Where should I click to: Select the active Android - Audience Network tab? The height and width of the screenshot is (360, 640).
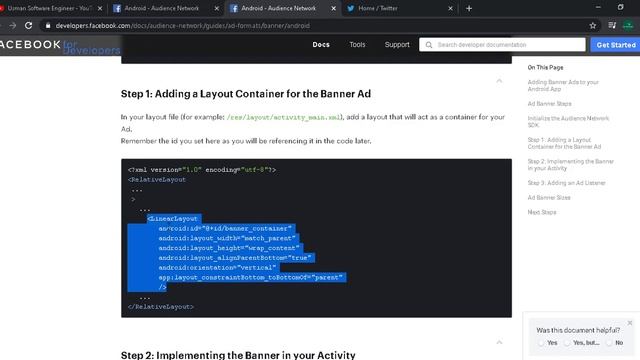click(278, 8)
